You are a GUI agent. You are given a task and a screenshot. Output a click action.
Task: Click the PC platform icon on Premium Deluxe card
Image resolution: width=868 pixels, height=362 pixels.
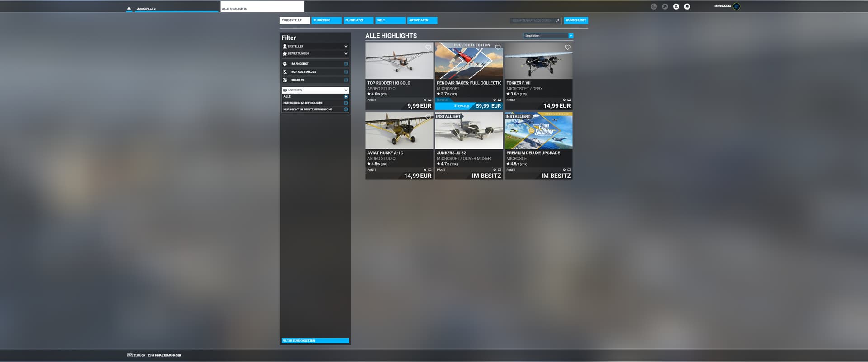pos(569,170)
